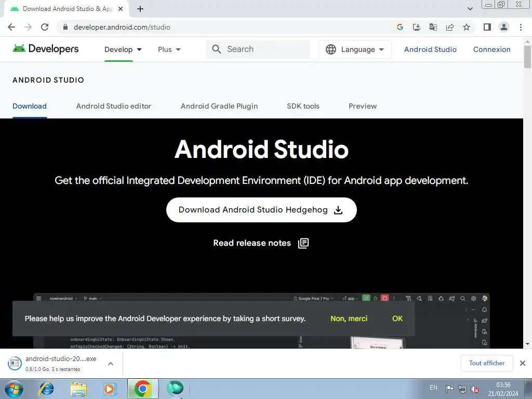Click the address bar URL text
The height and width of the screenshot is (399, 532).
pos(122,27)
